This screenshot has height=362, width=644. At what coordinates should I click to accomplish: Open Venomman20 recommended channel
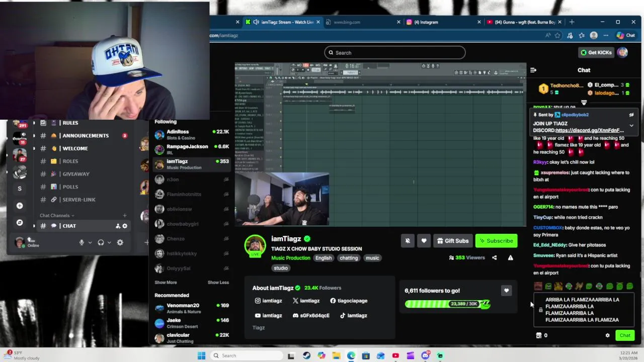tap(191, 308)
